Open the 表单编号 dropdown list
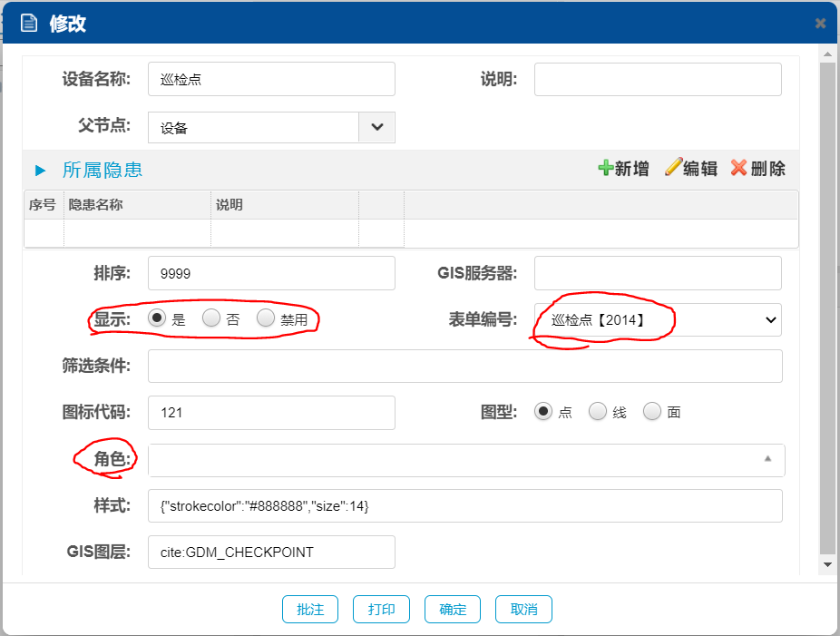Screen dimensions: 840x636 658,319
